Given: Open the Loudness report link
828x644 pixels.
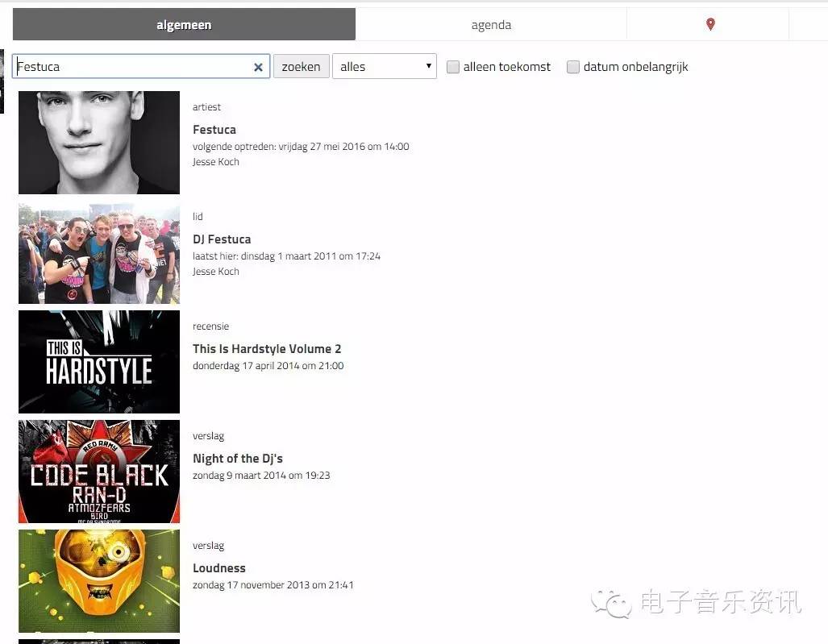Looking at the screenshot, I should pyautogui.click(x=219, y=568).
